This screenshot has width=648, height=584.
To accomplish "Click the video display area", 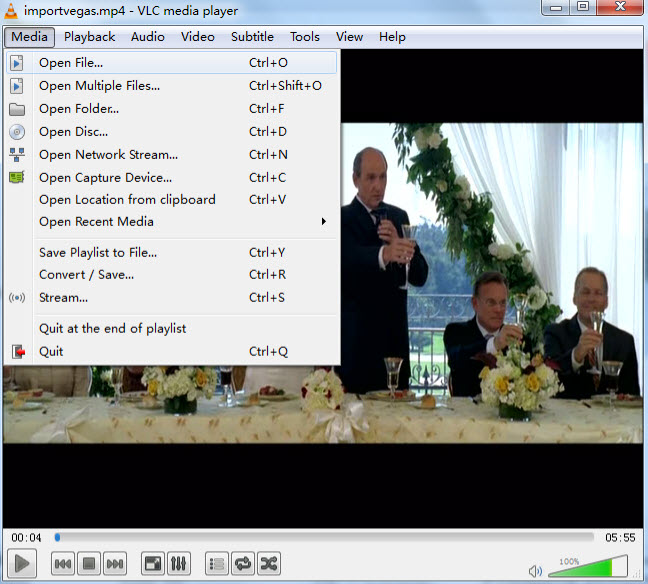I will [492, 283].
